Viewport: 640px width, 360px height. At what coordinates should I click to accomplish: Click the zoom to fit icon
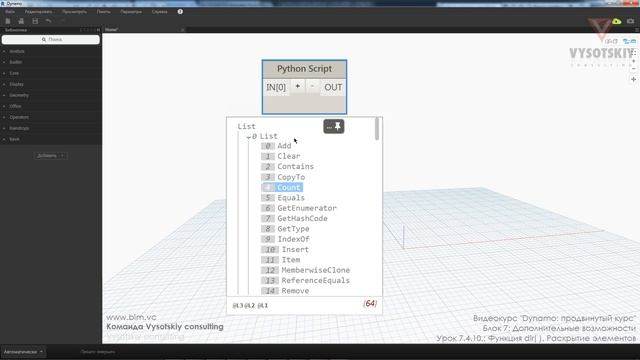(x=633, y=53)
